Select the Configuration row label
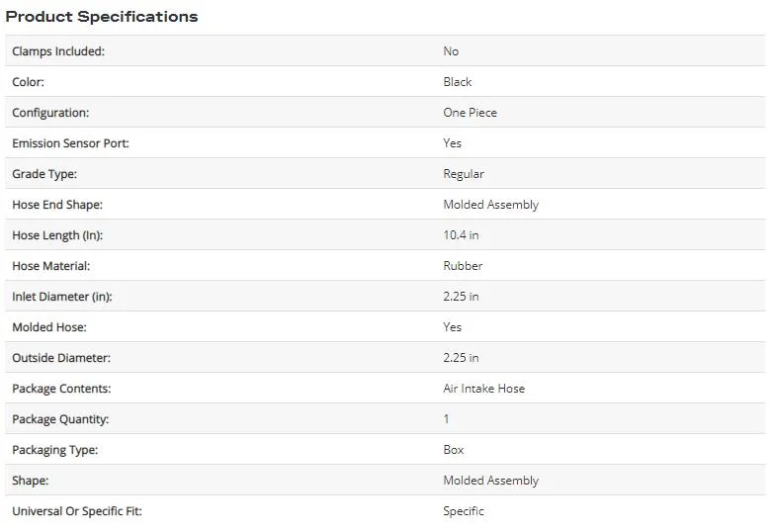The image size is (774, 532). click(50, 113)
